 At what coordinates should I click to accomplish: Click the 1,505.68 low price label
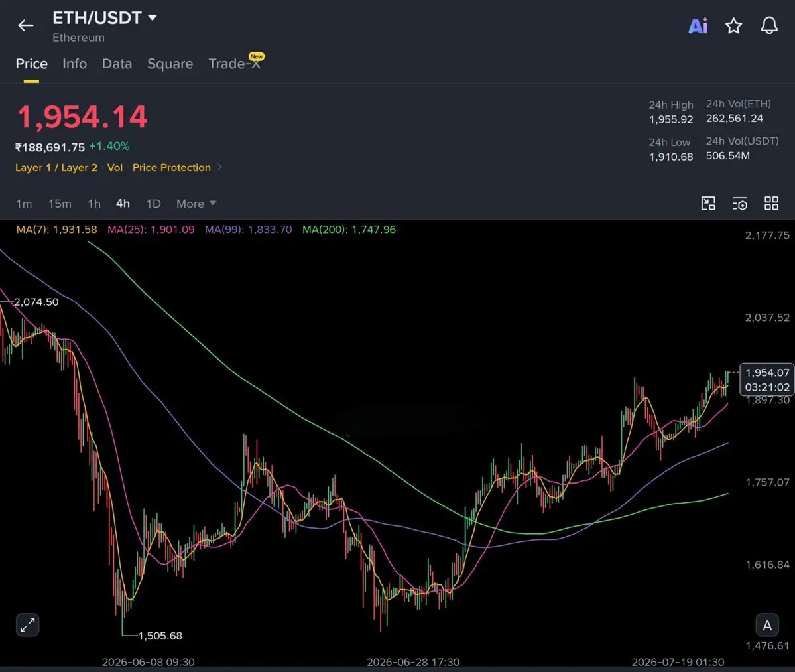pos(160,636)
